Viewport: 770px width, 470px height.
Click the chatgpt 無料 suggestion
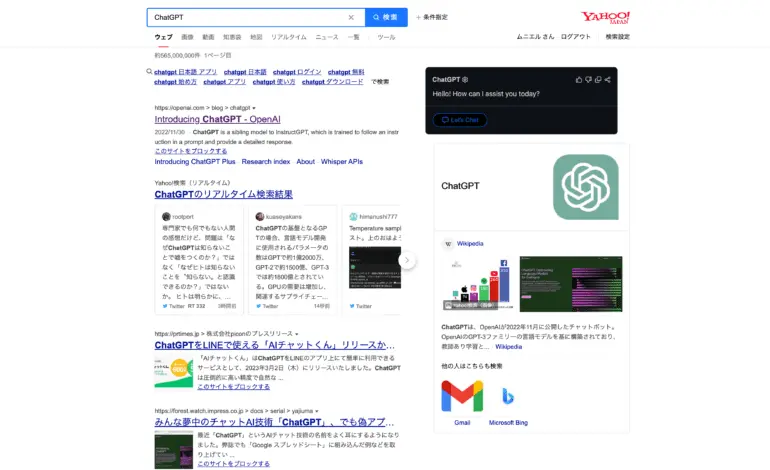tap(346, 72)
